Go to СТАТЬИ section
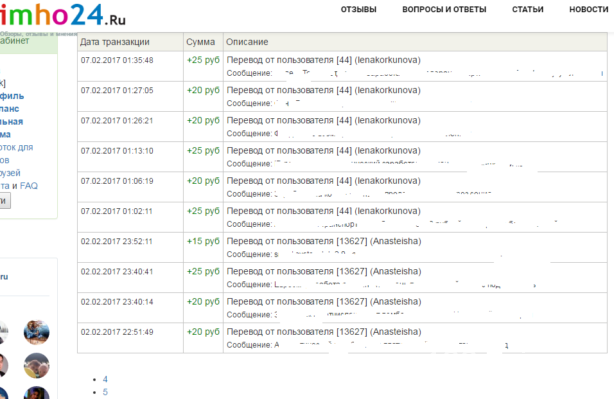The image size is (614, 399). pos(527,9)
